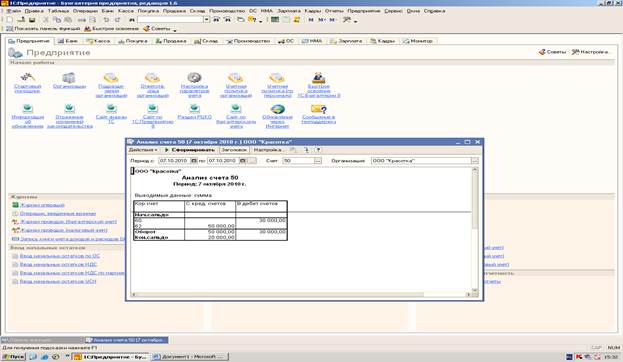Click the help question-mark icon in the main toolbar
The height and width of the screenshot is (362, 623).
252,19
